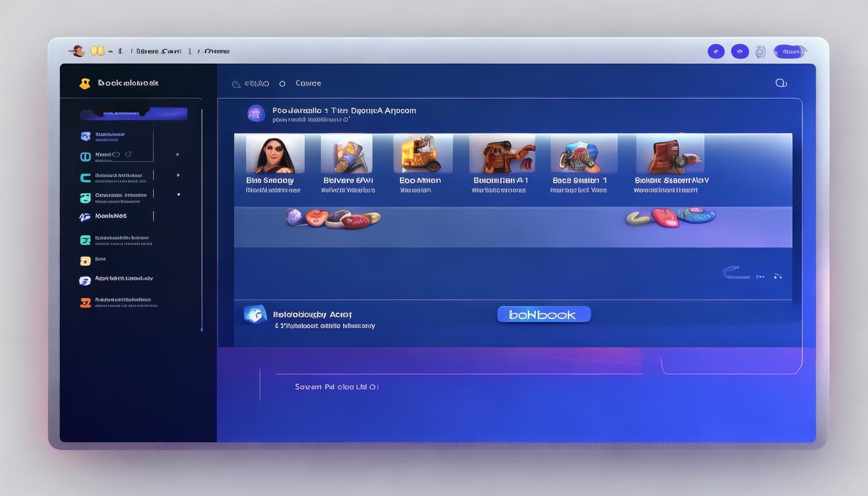The height and width of the screenshot is (496, 868).
Task: Select the yellow square icon in the sidebar
Action: [85, 261]
